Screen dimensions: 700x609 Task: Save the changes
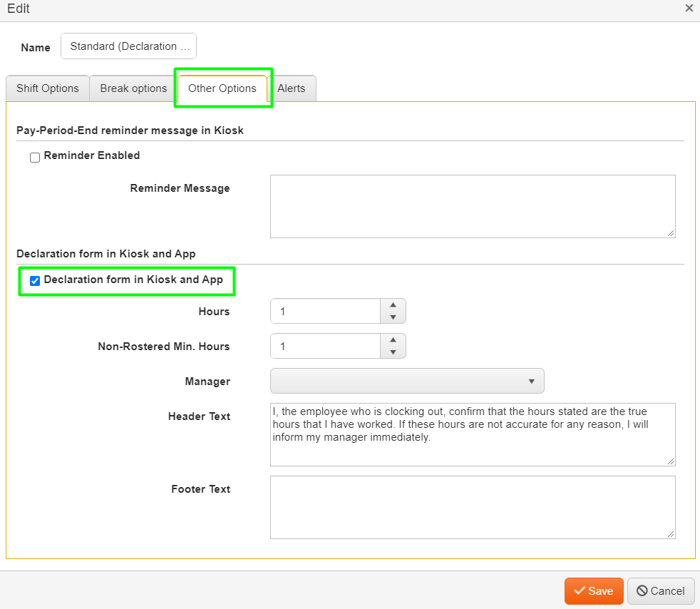pyautogui.click(x=594, y=590)
